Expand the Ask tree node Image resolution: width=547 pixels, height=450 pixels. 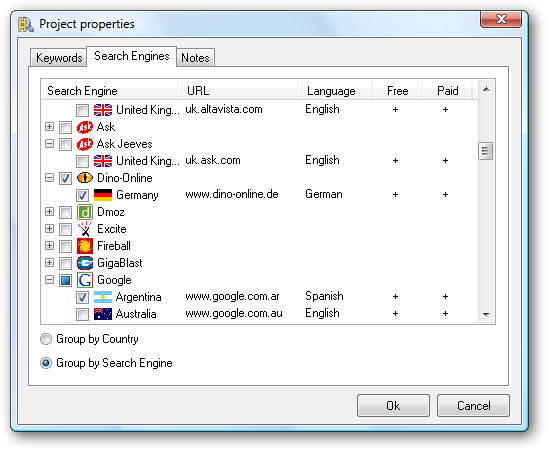click(x=50, y=127)
